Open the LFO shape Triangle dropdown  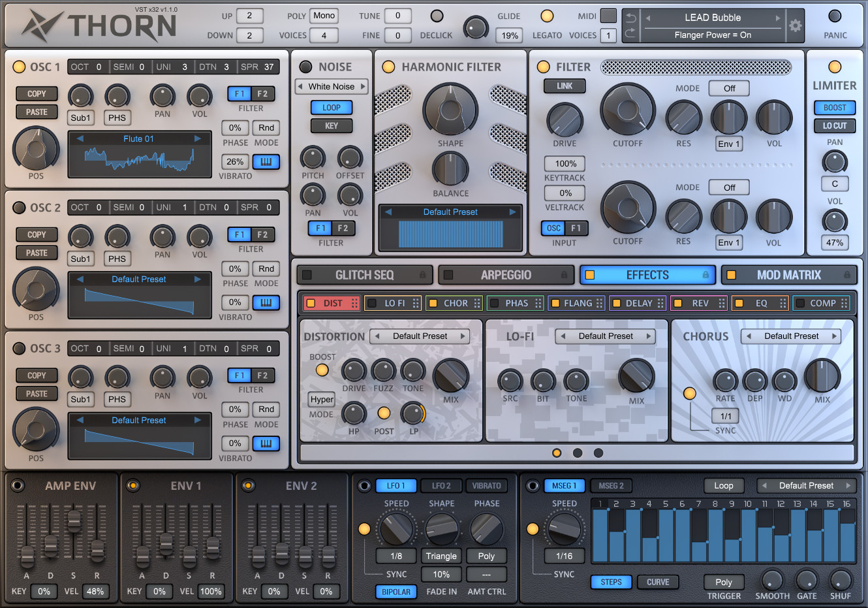[x=441, y=556]
